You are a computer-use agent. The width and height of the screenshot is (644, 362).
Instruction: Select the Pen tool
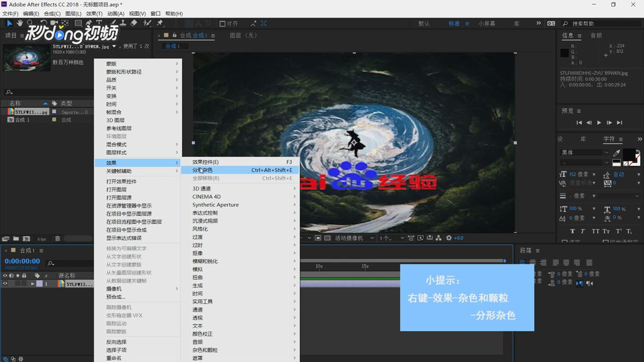coord(89,23)
